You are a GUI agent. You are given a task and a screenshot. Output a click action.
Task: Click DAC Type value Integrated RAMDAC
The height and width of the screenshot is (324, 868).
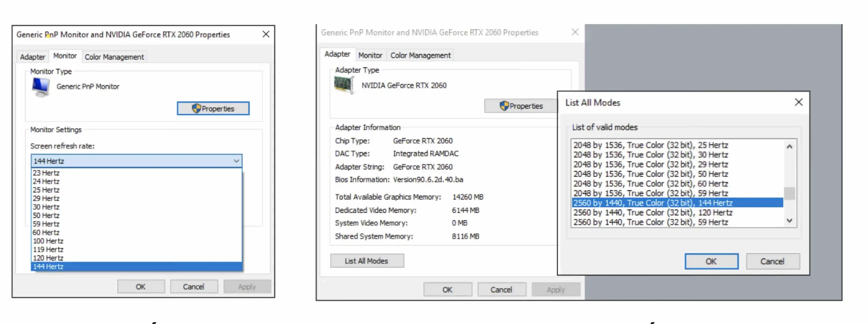point(426,153)
